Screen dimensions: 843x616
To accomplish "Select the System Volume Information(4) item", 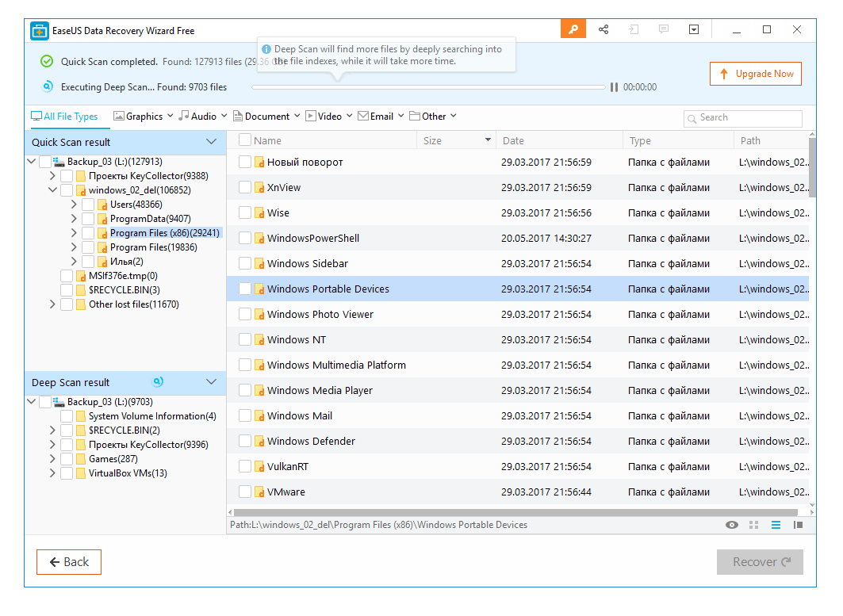I will click(x=152, y=416).
